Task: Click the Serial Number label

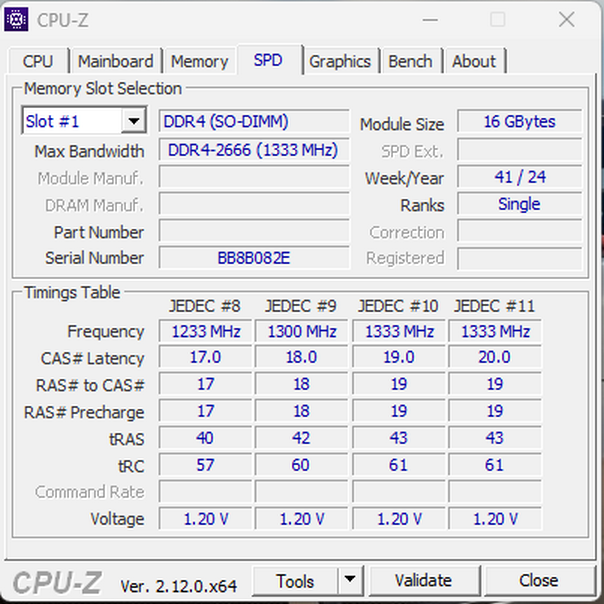Action: (94, 258)
